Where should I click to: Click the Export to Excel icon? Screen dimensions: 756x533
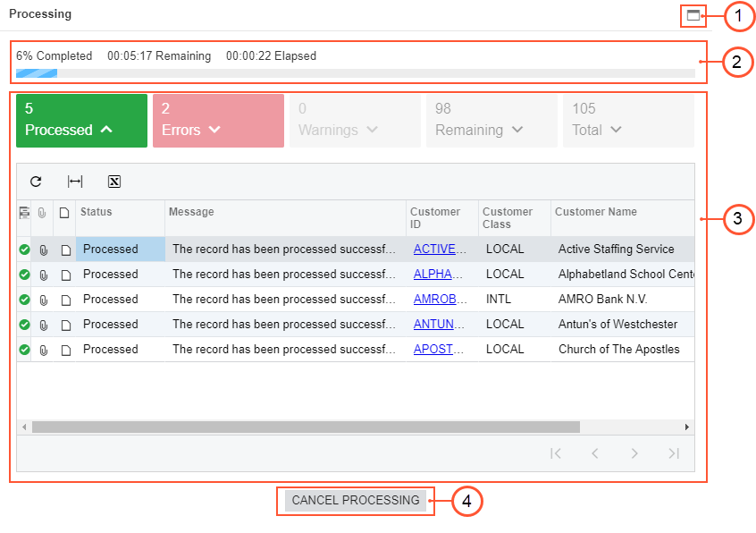pos(114,182)
